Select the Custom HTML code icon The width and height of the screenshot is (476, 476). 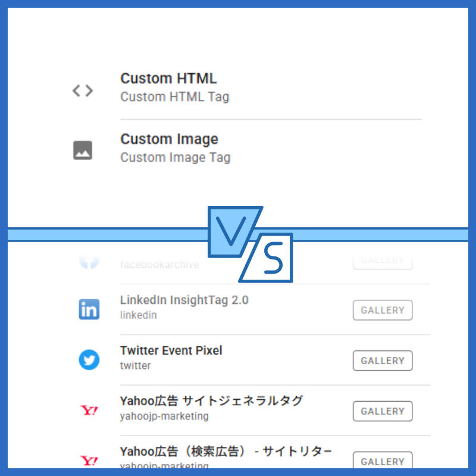pyautogui.click(x=82, y=90)
